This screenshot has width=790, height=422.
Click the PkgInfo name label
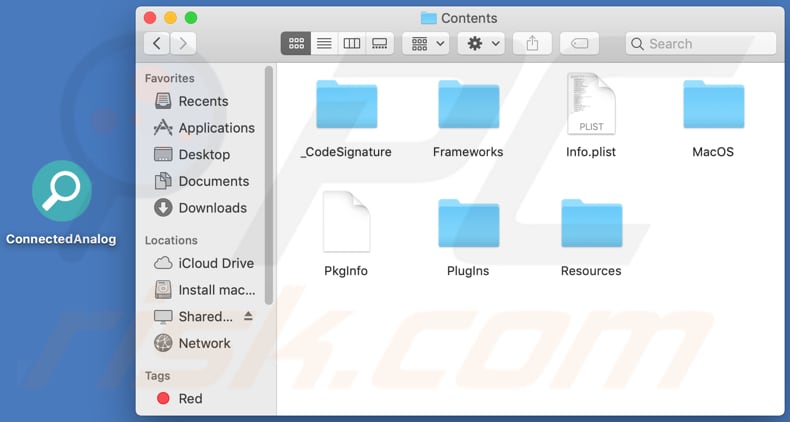pos(346,271)
